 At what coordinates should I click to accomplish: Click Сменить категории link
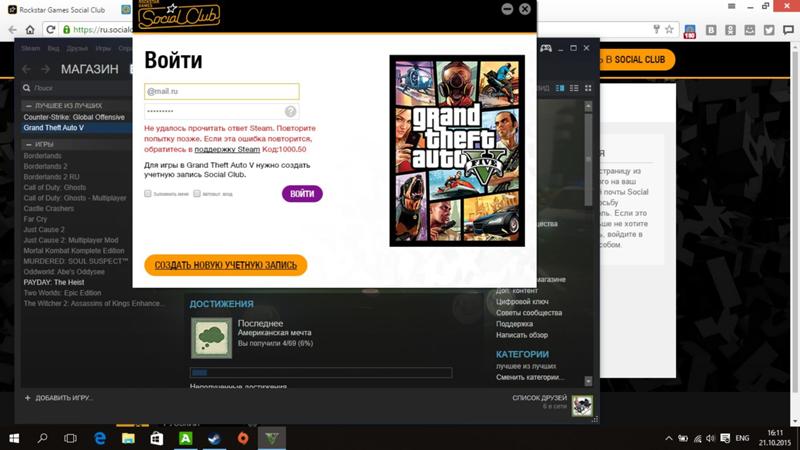coord(530,378)
